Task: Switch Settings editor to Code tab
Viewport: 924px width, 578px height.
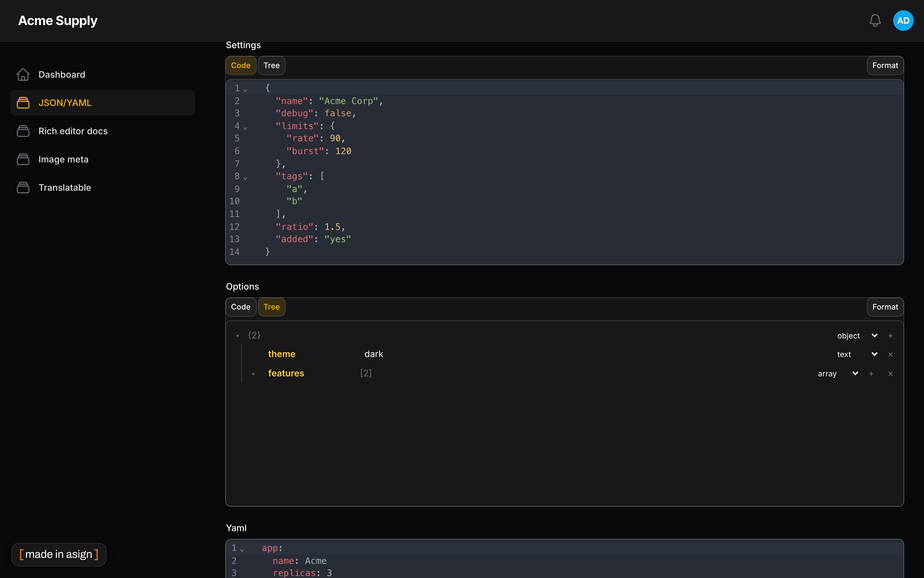Action: (x=241, y=66)
